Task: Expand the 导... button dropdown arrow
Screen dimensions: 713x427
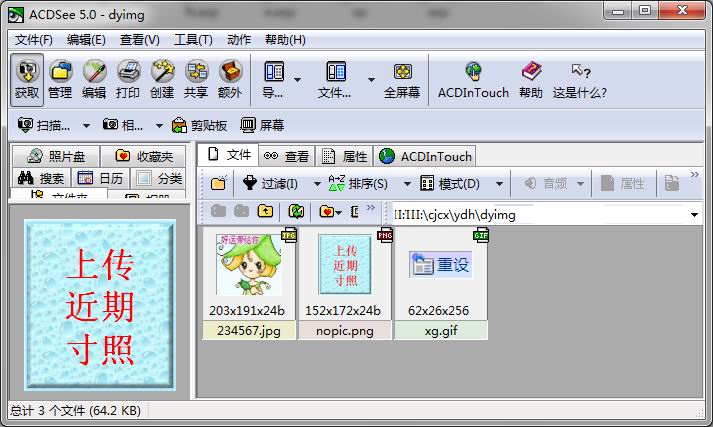Action: [297, 80]
